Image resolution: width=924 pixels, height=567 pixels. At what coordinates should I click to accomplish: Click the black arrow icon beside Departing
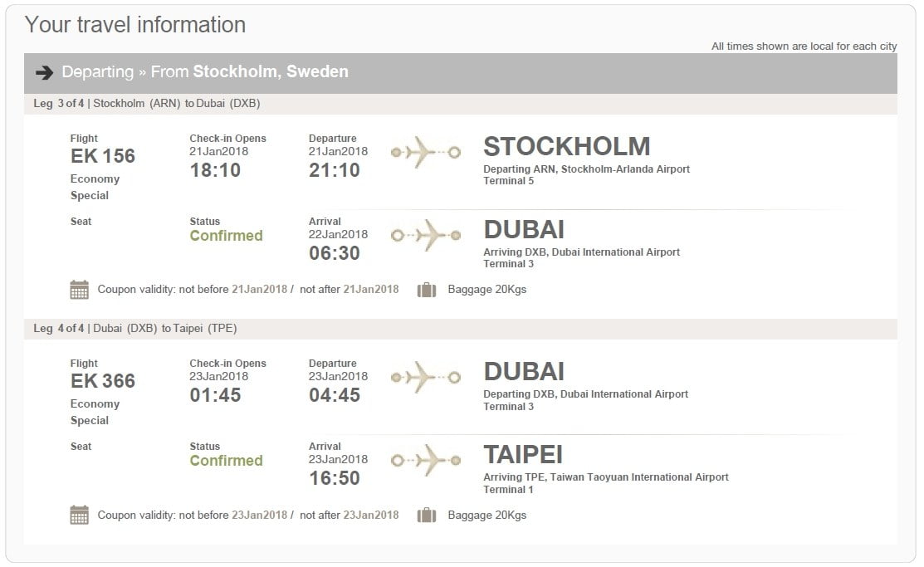44,72
